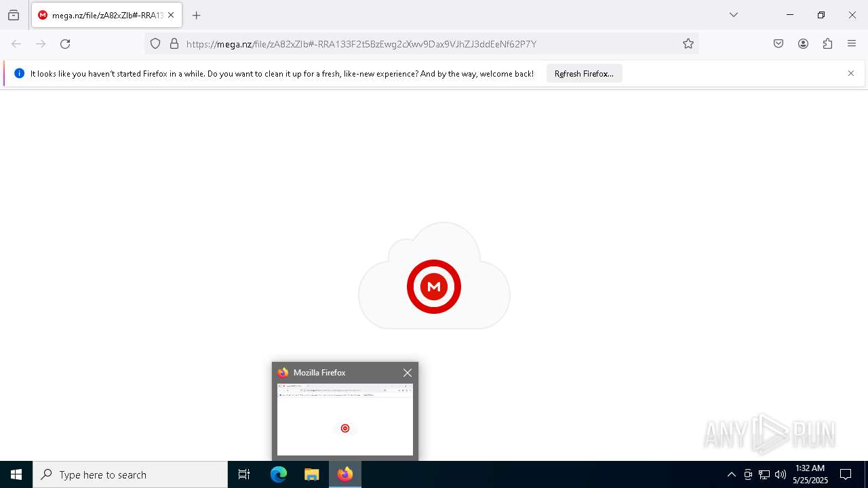This screenshot has height=488, width=868.
Task: Open Firefox View tab list icon
Action: click(14, 15)
